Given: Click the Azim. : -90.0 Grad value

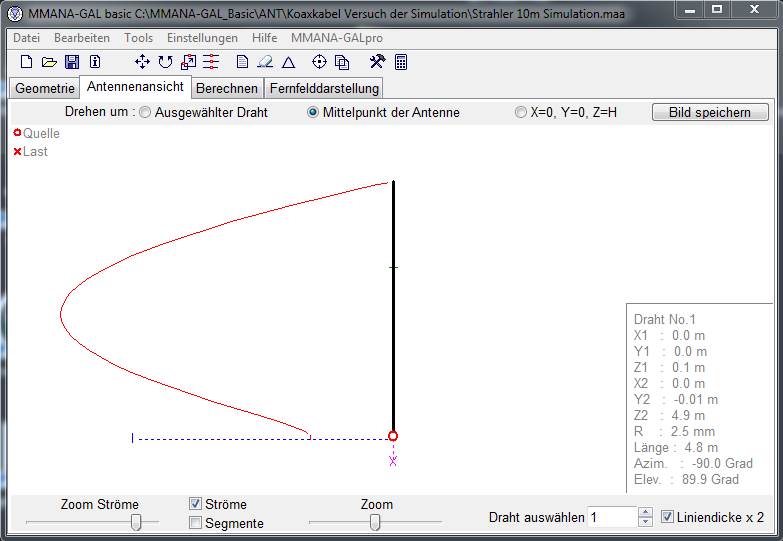Looking at the screenshot, I should point(693,463).
